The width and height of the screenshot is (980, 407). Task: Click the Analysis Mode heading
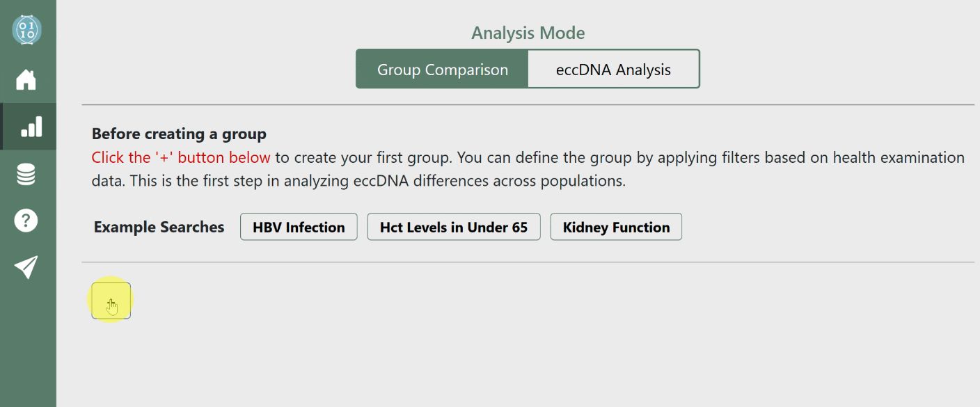point(528,33)
